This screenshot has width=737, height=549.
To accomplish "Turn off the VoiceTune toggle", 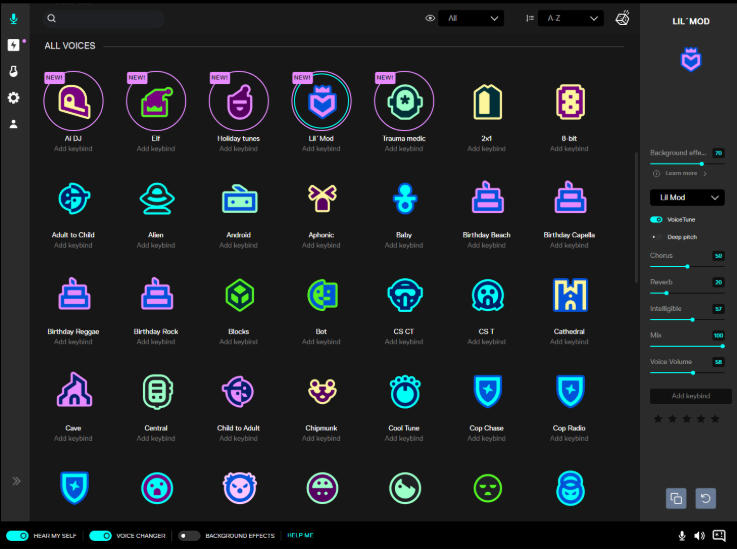I will click(x=656, y=220).
